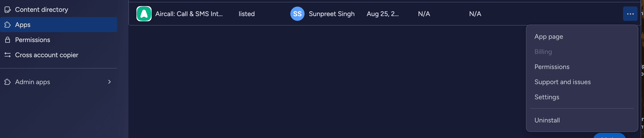Choose Permissions in the dropdown menu
This screenshot has width=644, height=138.
552,67
